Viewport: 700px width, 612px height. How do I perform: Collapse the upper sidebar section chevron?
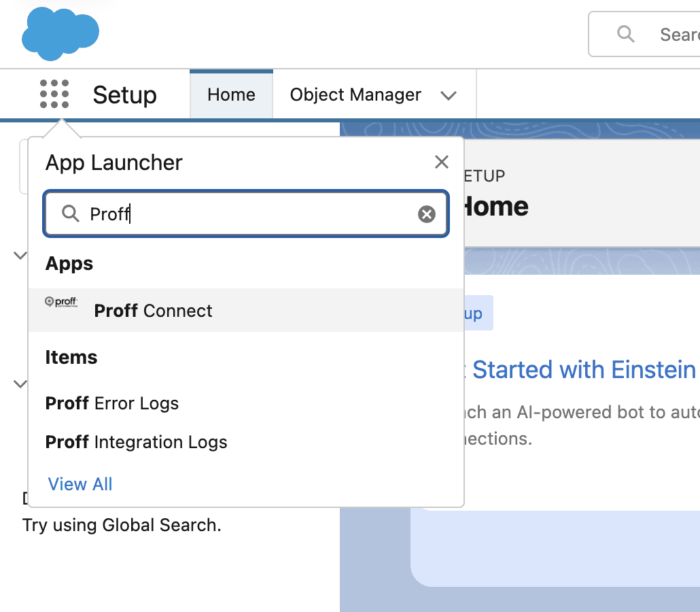(x=19, y=255)
